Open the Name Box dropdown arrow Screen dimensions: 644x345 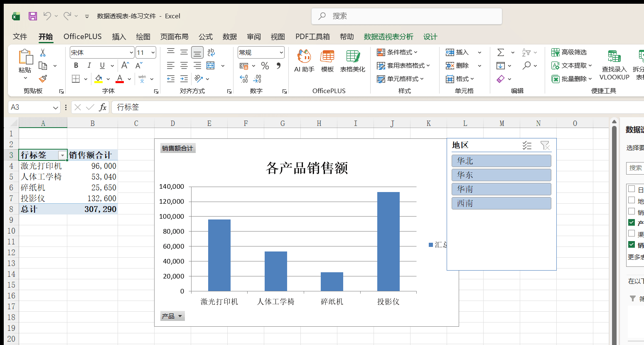[x=56, y=108]
